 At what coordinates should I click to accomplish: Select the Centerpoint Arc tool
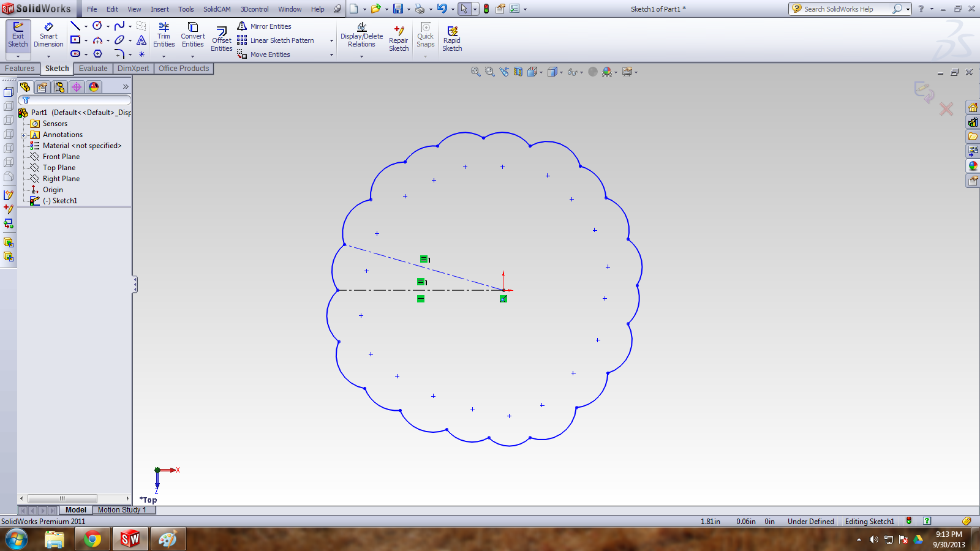[x=97, y=40]
